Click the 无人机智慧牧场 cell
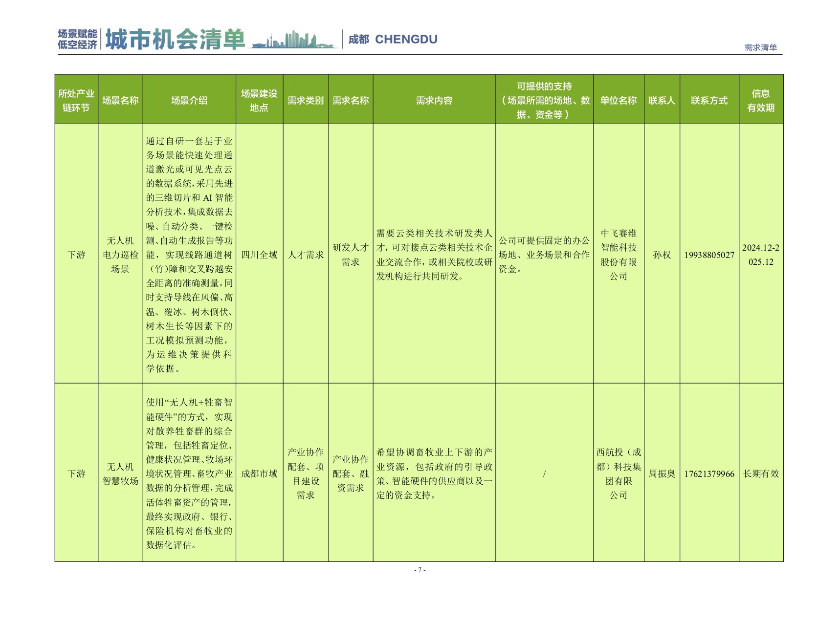This screenshot has height=623, width=840. pos(120,473)
